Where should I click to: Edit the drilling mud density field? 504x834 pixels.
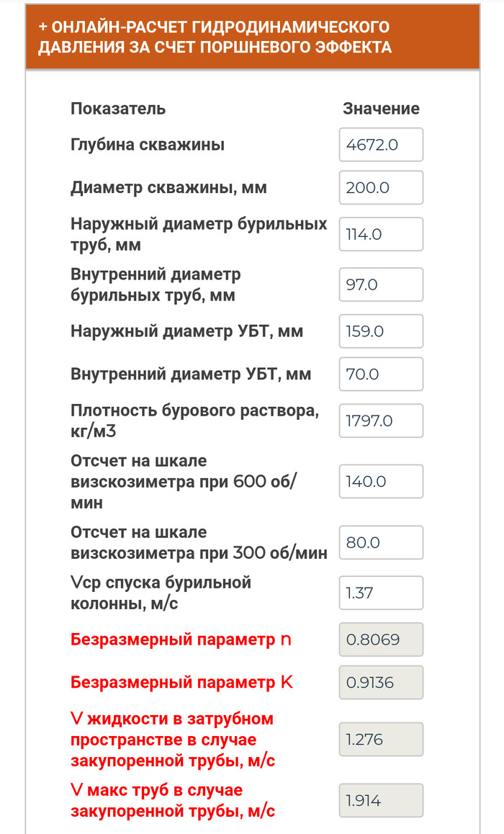pos(381,421)
